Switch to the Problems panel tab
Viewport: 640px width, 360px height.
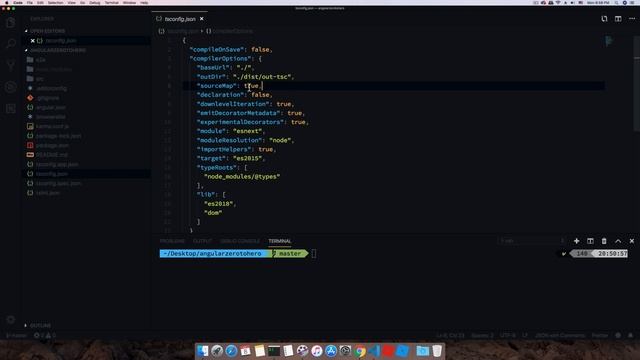[172, 241]
